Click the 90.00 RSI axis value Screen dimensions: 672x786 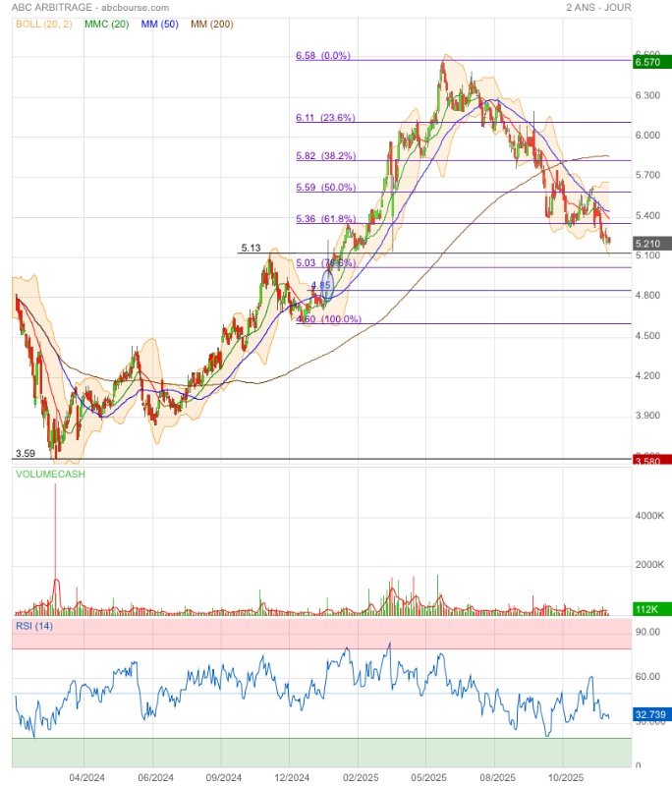pos(647,632)
